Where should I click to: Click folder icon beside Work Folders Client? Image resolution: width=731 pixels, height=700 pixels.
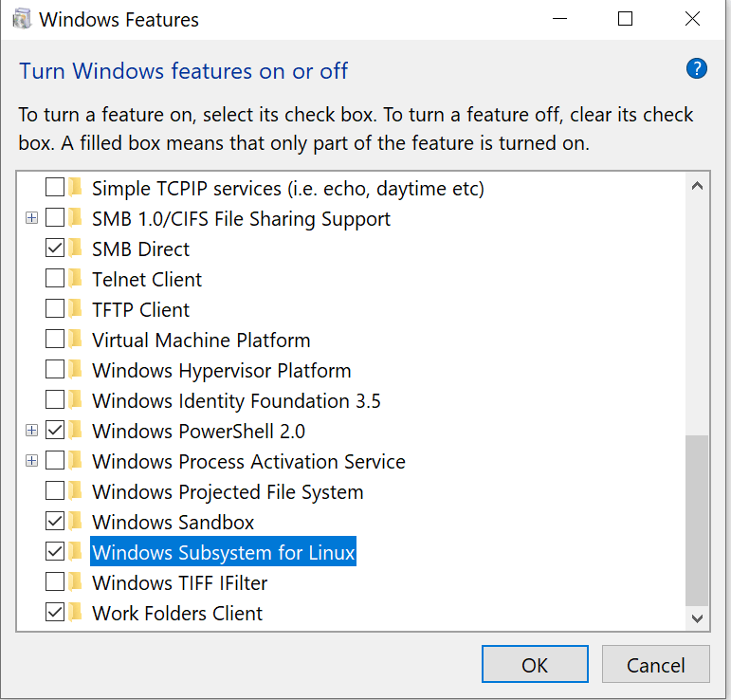(75, 613)
